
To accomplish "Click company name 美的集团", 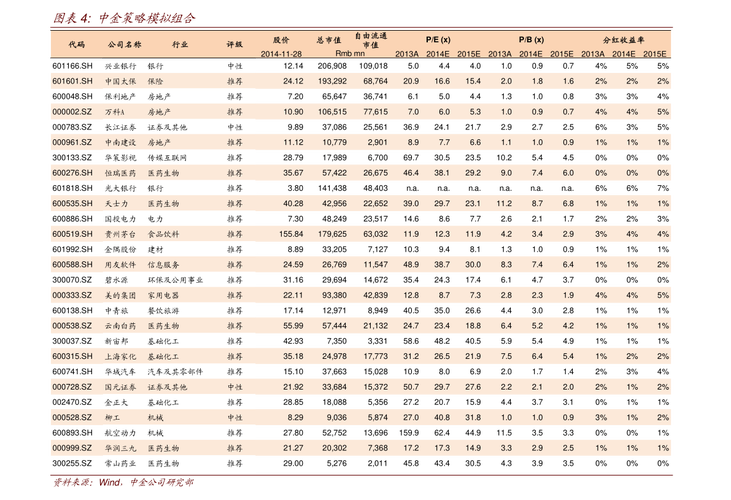I will pyautogui.click(x=120, y=295).
